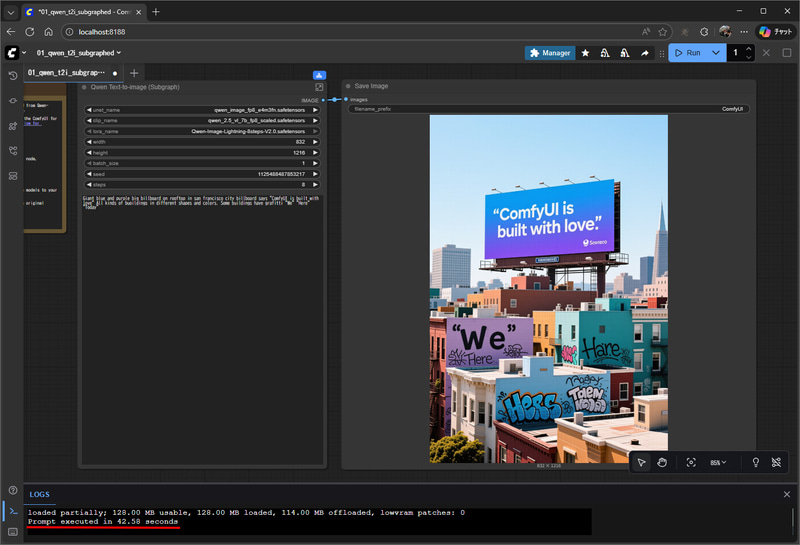This screenshot has height=545, width=800.
Task: Enter the Qwen Text-to-image subgraph via corner icon
Action: pos(319,87)
